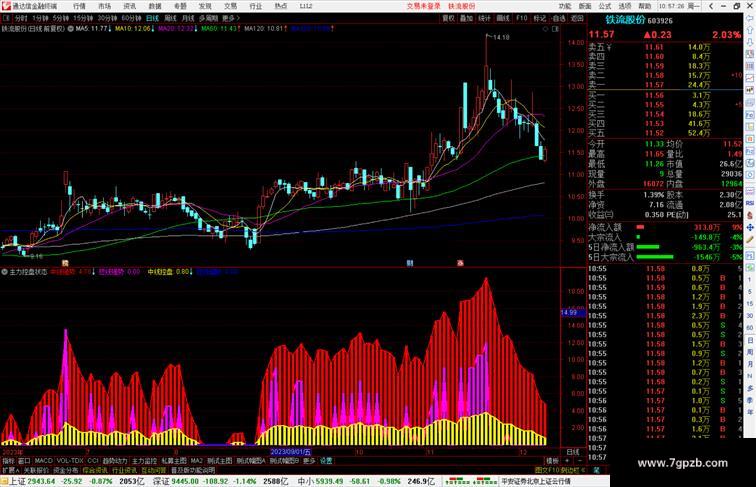756x487 pixels.
Task: Click the 公式 menu item
Action: (605, 6)
